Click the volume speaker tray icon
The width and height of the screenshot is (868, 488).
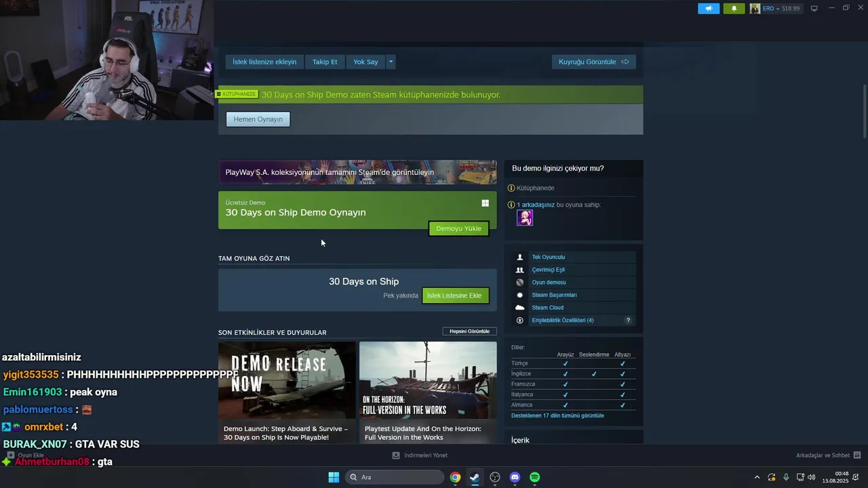(x=812, y=477)
